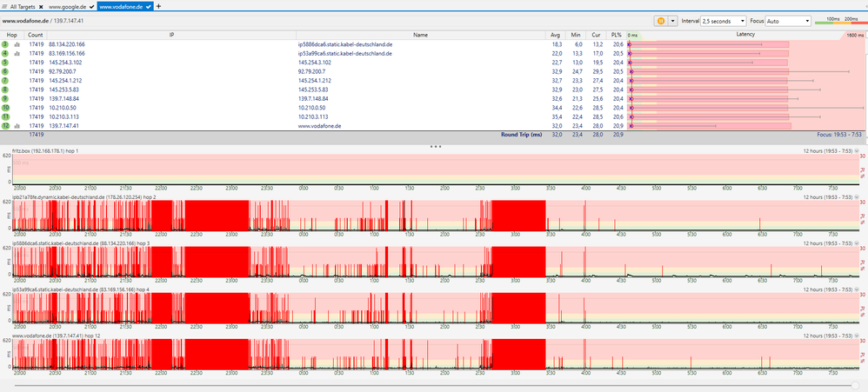The image size is (868, 392).
Task: Toggle the hop 12 timeline graph icon
Action: point(17,126)
